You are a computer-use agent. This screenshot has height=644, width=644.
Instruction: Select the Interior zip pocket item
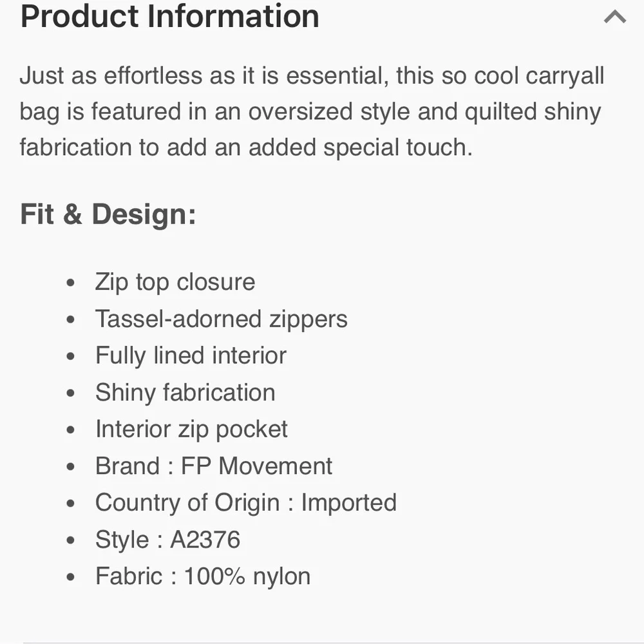pos(191,429)
